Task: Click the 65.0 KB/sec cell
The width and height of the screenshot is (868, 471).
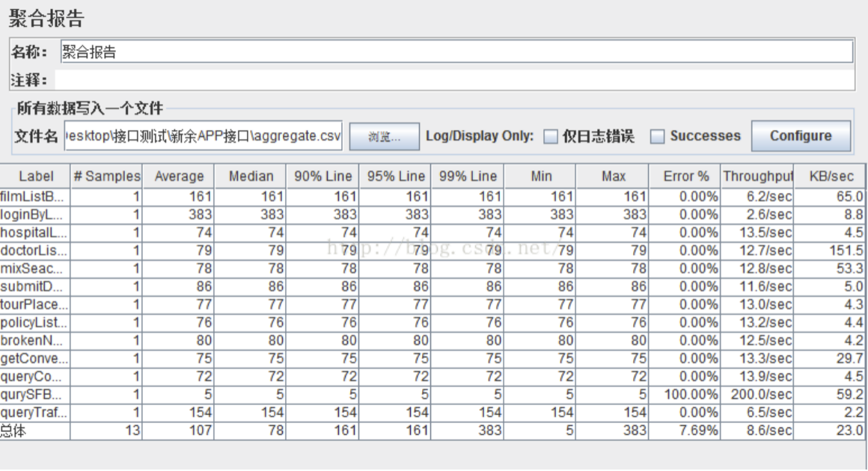Action: click(829, 197)
